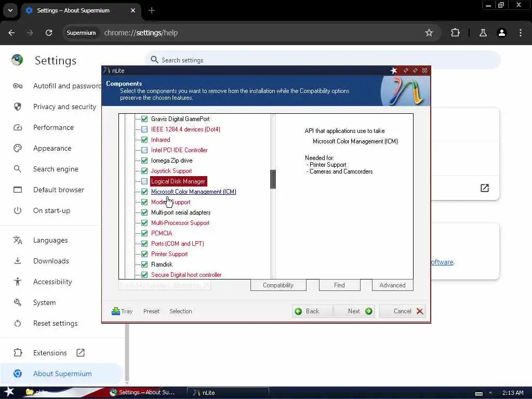Click Next to continue in nLite
532x399 pixels.
(354, 311)
